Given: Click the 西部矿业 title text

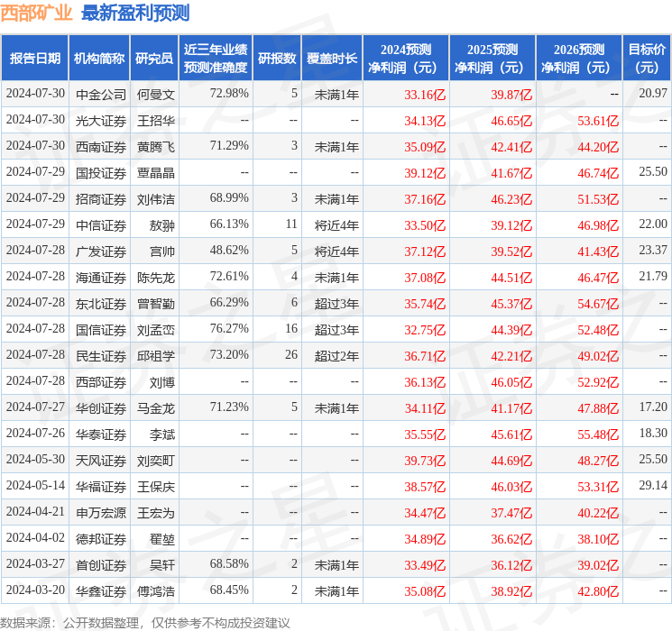Looking at the screenshot, I should pyautogui.click(x=36, y=14).
